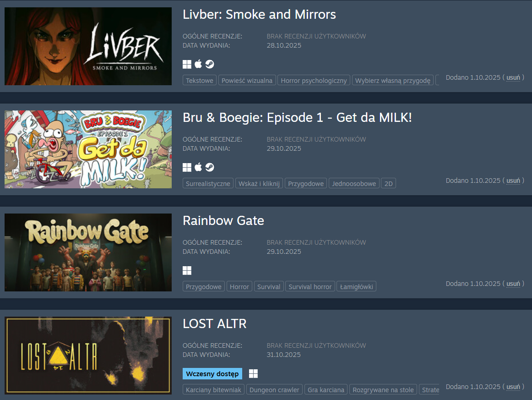Click the Wczesny dostęp badge
The height and width of the screenshot is (400, 532).
212,374
